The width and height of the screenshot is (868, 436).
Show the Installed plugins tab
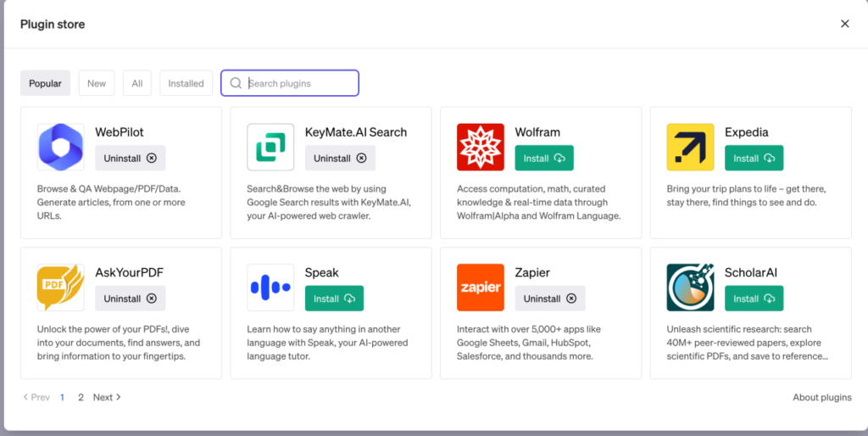pyautogui.click(x=186, y=83)
